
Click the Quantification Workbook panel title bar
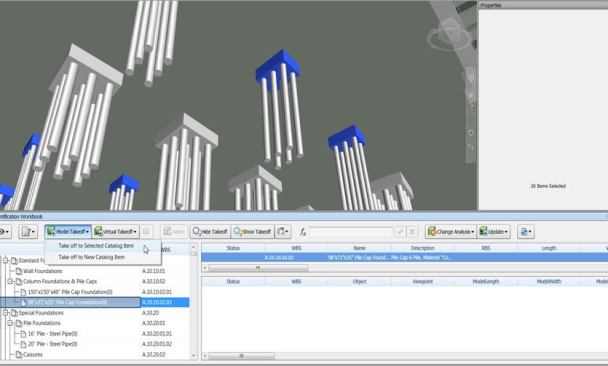(x=304, y=216)
